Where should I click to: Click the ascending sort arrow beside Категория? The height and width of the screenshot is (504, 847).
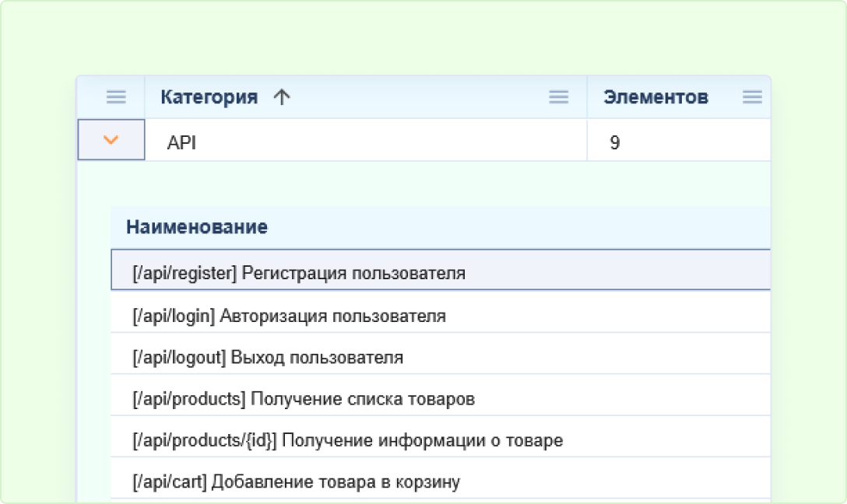coord(282,97)
